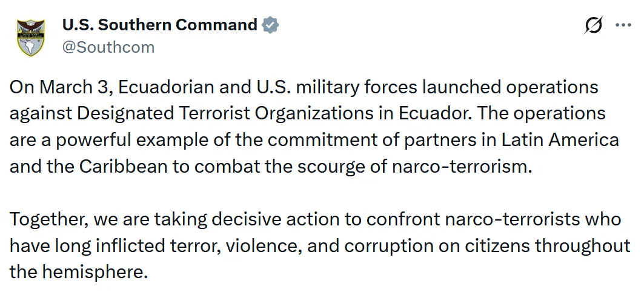Image resolution: width=644 pixels, height=306 pixels.
Task: Open the @Southcom handle link
Action: (108, 47)
